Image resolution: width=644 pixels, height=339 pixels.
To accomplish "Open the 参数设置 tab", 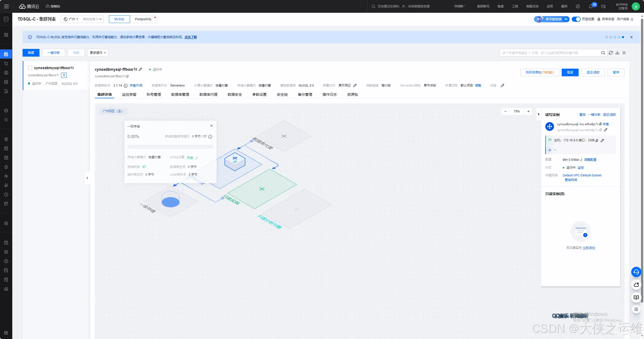I will pyautogui.click(x=259, y=94).
